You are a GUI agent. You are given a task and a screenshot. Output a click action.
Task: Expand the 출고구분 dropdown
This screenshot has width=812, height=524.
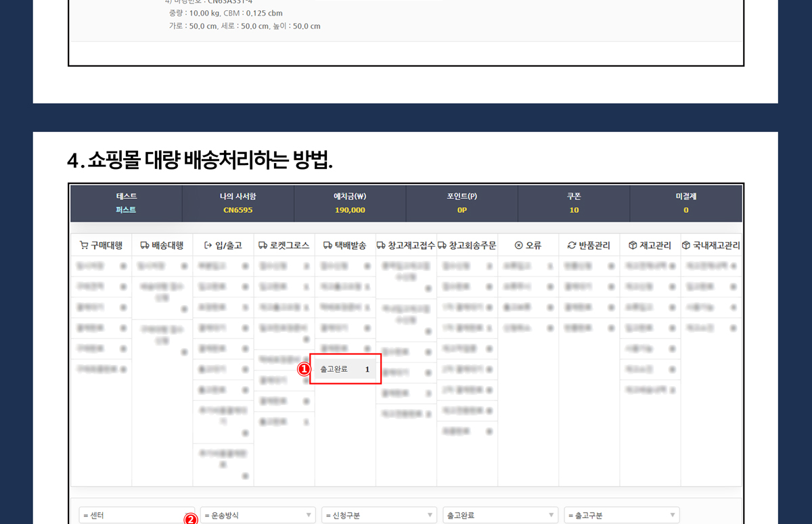click(x=621, y=515)
